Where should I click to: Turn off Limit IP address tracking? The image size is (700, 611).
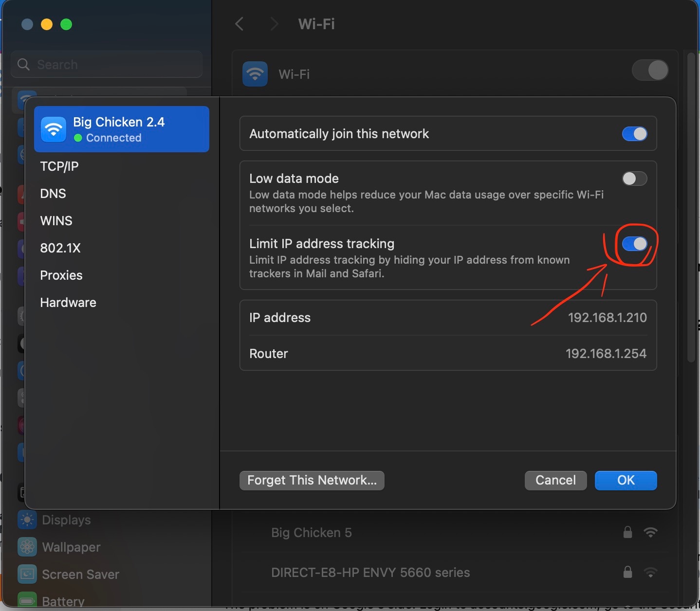pos(634,244)
